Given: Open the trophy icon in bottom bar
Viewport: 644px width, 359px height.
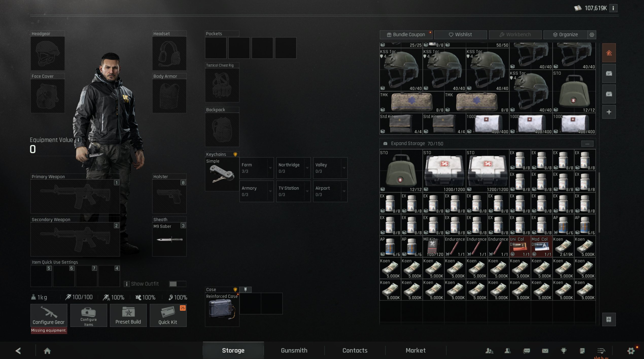Looking at the screenshot, I should [564, 351].
